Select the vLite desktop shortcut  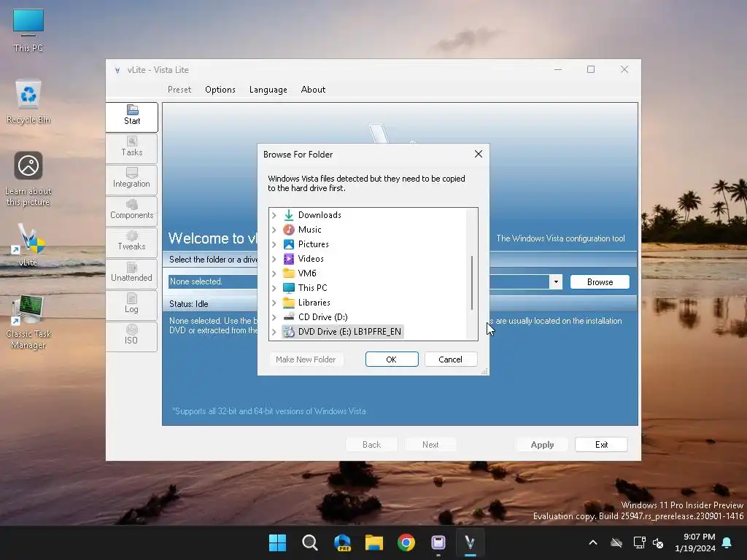pyautogui.click(x=28, y=245)
